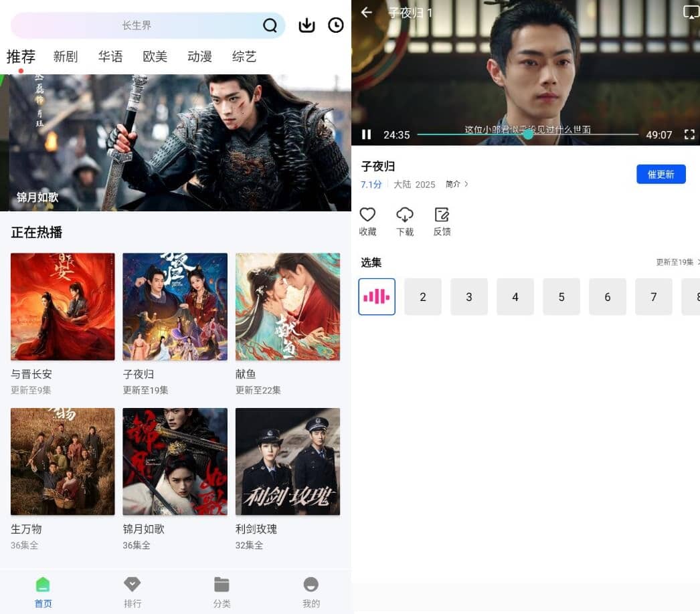Switch to the 动漫 tab
This screenshot has width=700, height=614.
(x=199, y=57)
